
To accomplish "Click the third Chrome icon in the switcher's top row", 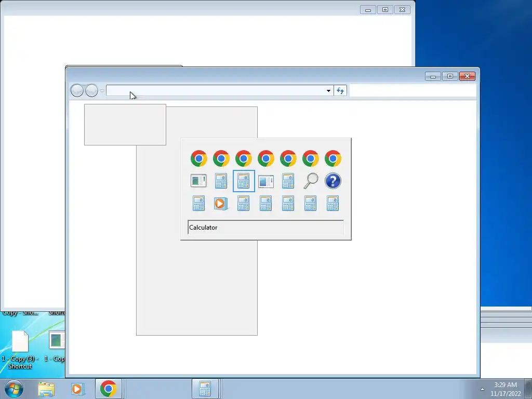I will click(x=244, y=158).
